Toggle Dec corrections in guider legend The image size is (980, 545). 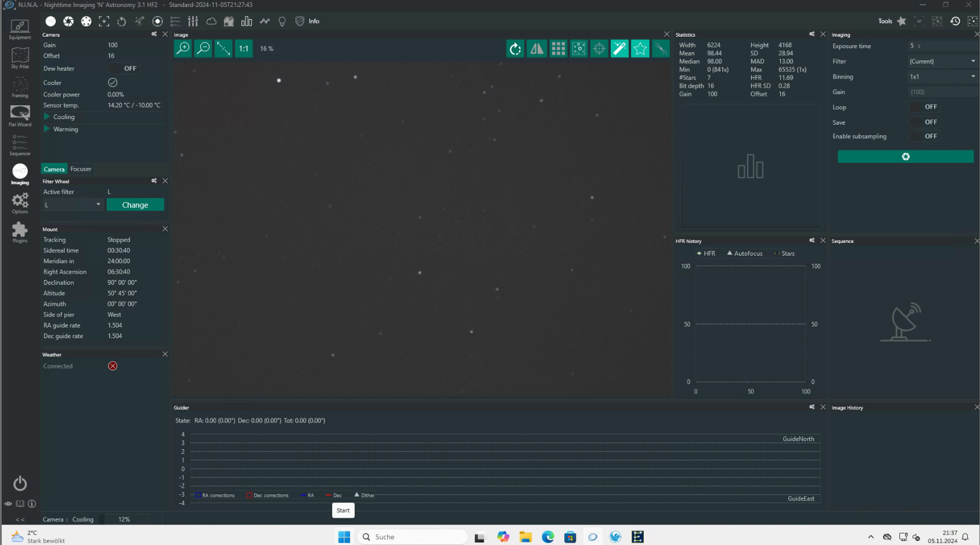(x=268, y=496)
